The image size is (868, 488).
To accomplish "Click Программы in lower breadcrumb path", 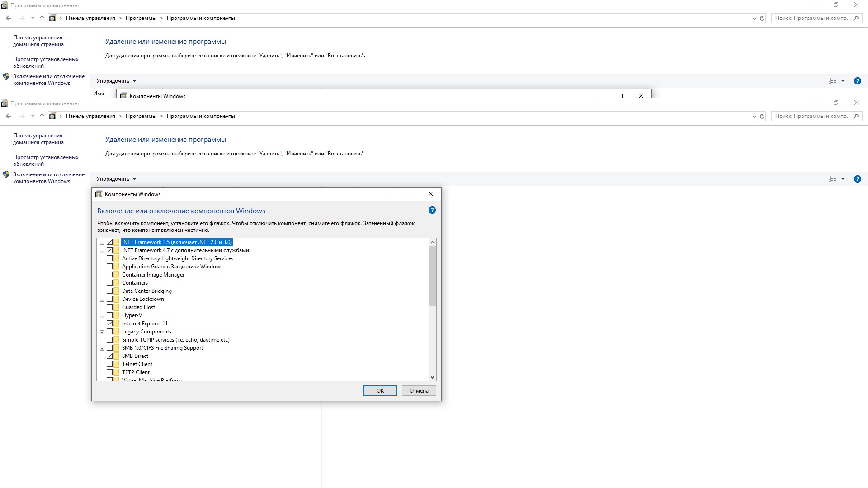I will coord(141,116).
